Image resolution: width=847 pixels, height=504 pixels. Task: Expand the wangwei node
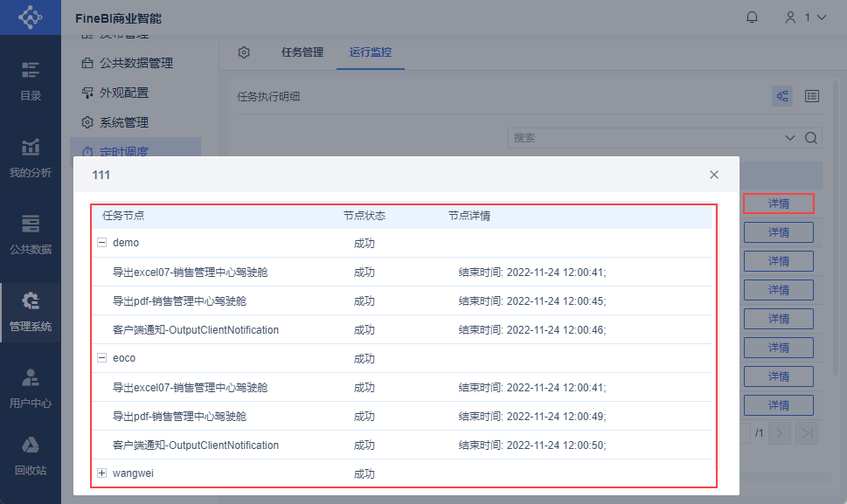101,473
